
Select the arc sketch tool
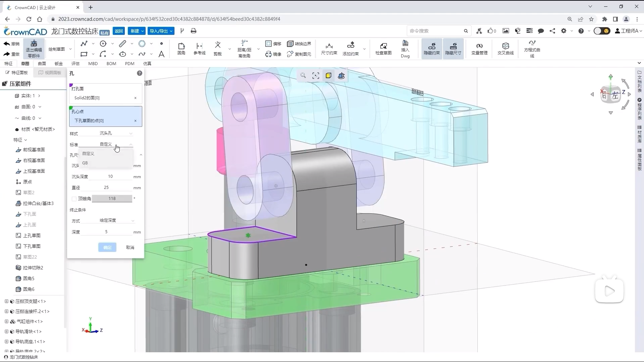click(103, 54)
